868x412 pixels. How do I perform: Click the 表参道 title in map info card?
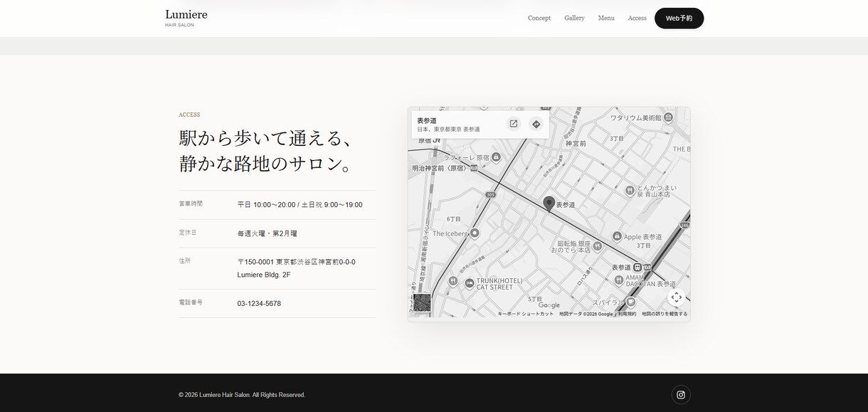[427, 120]
